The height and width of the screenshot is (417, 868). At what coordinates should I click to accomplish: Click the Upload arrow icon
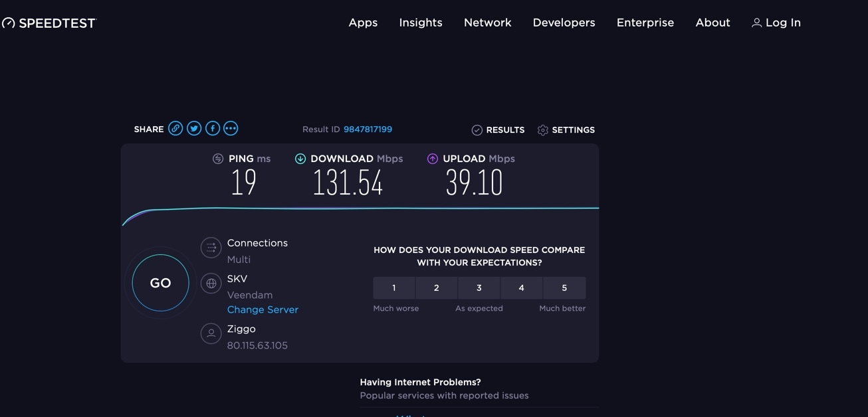(x=433, y=159)
